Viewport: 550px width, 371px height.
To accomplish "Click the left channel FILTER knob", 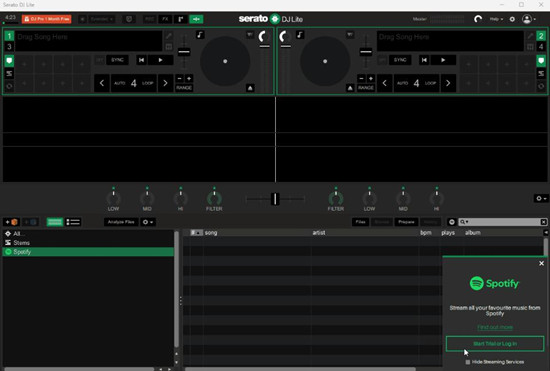I will point(214,198).
